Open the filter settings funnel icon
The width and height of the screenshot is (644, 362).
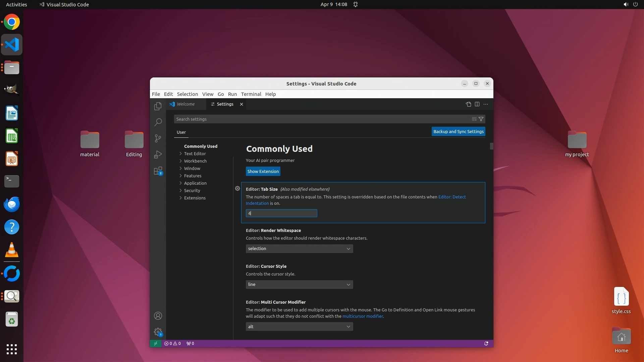[x=481, y=119]
